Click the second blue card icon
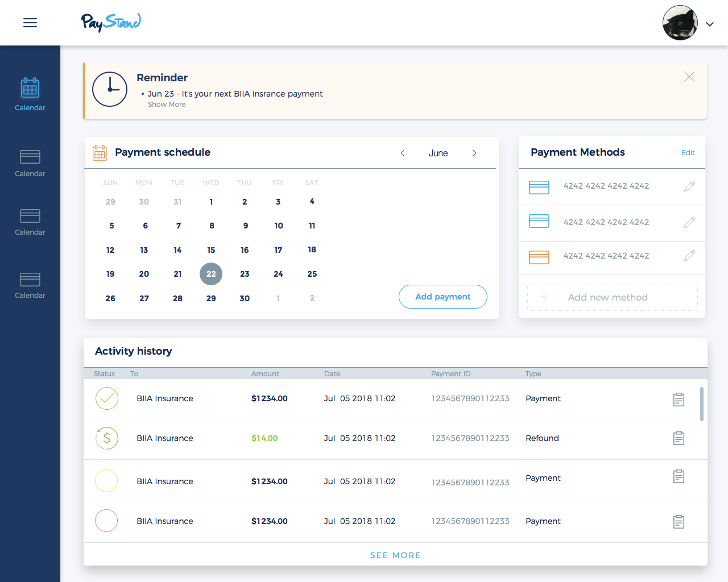This screenshot has height=582, width=728. pos(539,221)
